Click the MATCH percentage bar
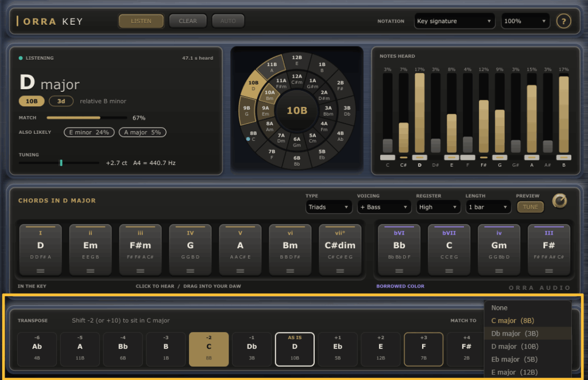Viewport: 588px width, 380px height. 87,117
